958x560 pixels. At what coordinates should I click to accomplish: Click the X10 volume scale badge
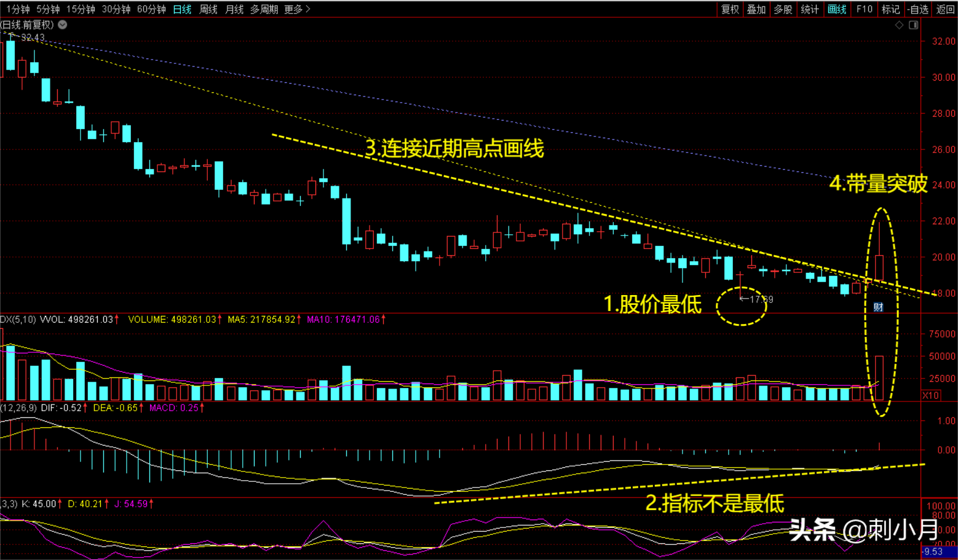click(930, 395)
